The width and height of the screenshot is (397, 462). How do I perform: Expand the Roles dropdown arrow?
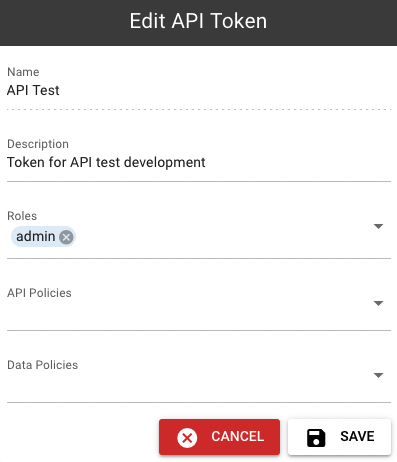point(378,227)
